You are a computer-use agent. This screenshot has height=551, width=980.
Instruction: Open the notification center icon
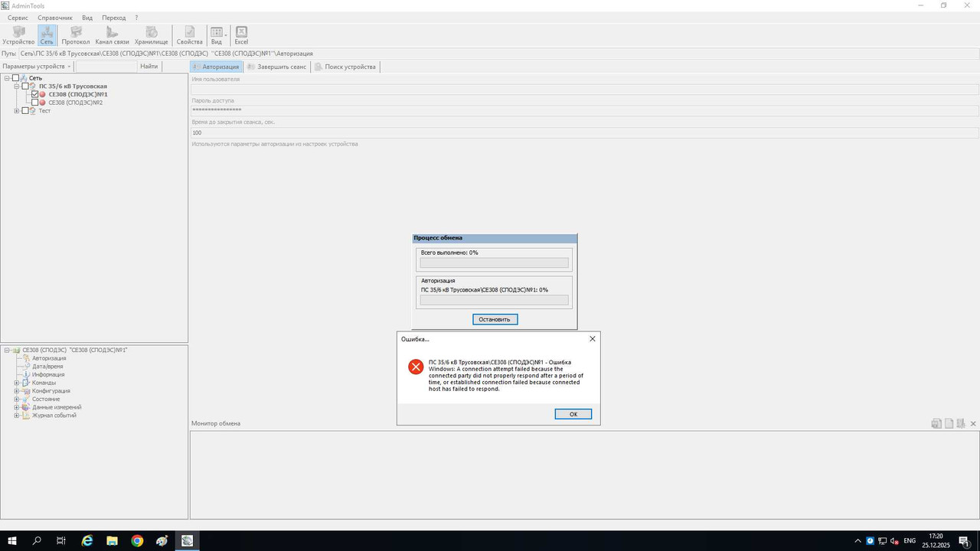[963, 541]
